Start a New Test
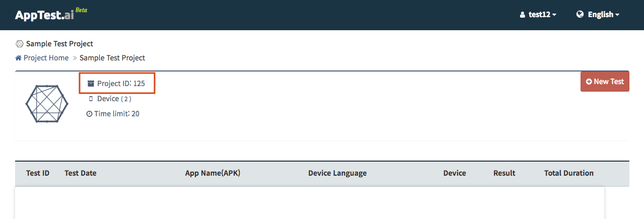Viewport: 644px width, 219px height. [605, 82]
